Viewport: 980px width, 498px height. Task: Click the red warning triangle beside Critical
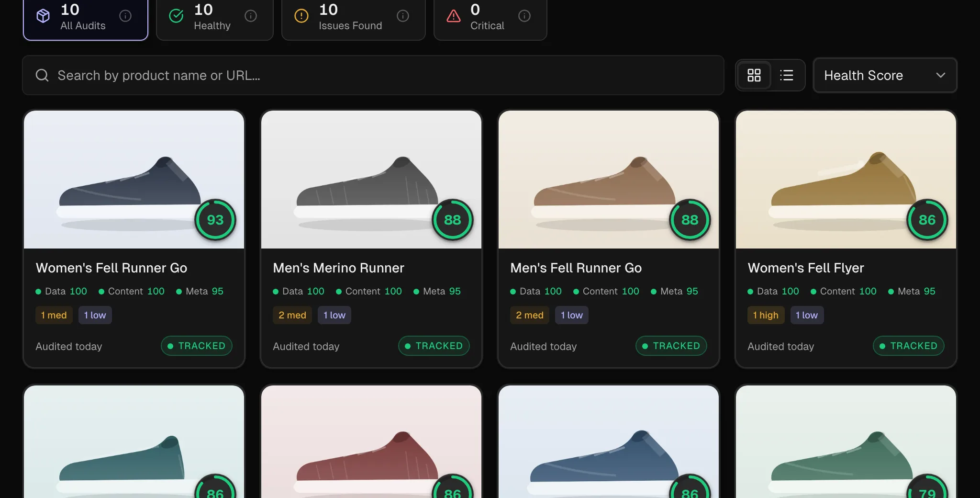[x=454, y=16]
